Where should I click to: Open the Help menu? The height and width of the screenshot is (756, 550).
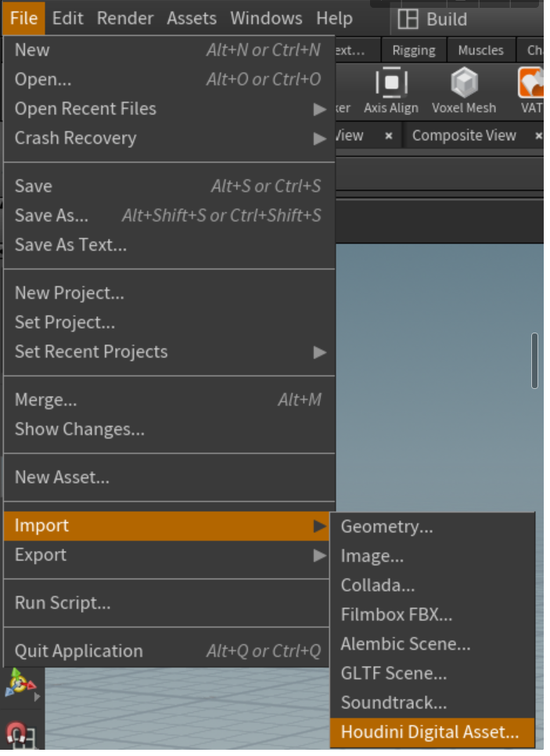tap(334, 18)
